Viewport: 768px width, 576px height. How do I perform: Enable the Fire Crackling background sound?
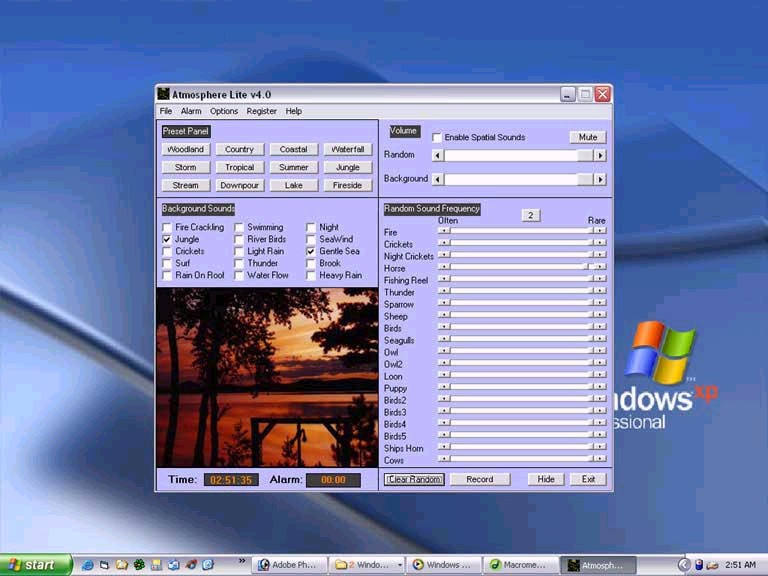tap(167, 227)
